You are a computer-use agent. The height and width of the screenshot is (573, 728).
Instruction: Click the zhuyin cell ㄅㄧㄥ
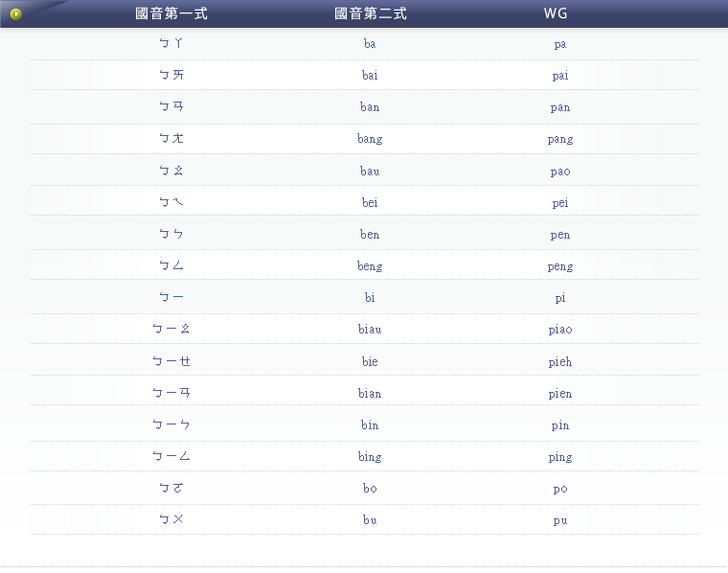(x=171, y=456)
